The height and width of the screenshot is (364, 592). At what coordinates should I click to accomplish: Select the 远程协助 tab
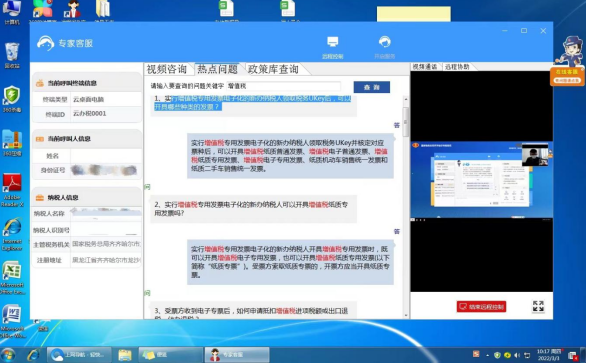[x=457, y=67]
